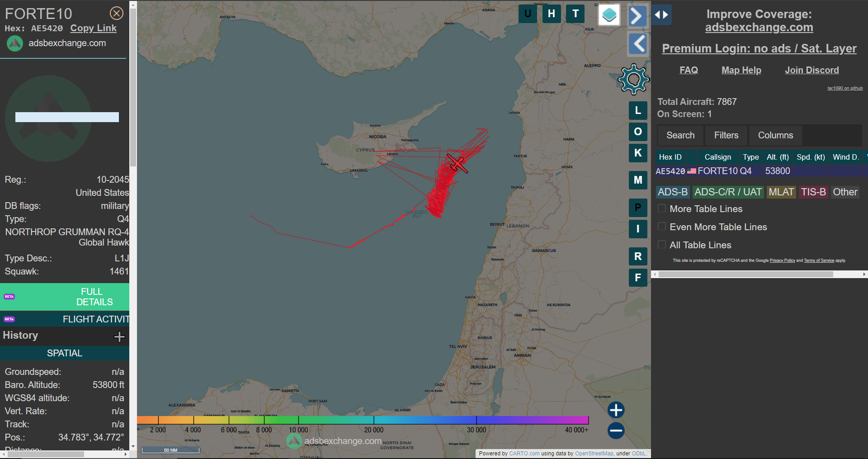Click the table horizontal scrollbar

(x=746, y=274)
